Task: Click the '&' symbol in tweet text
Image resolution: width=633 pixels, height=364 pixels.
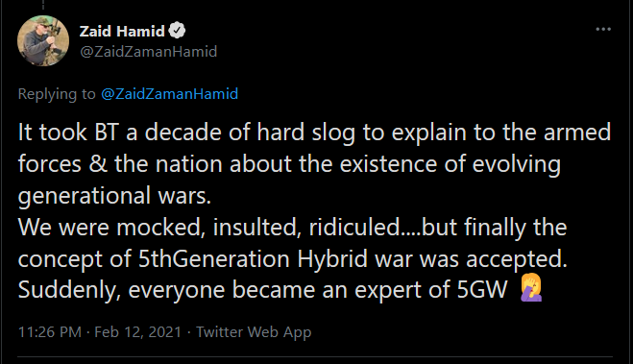Action: point(98,164)
